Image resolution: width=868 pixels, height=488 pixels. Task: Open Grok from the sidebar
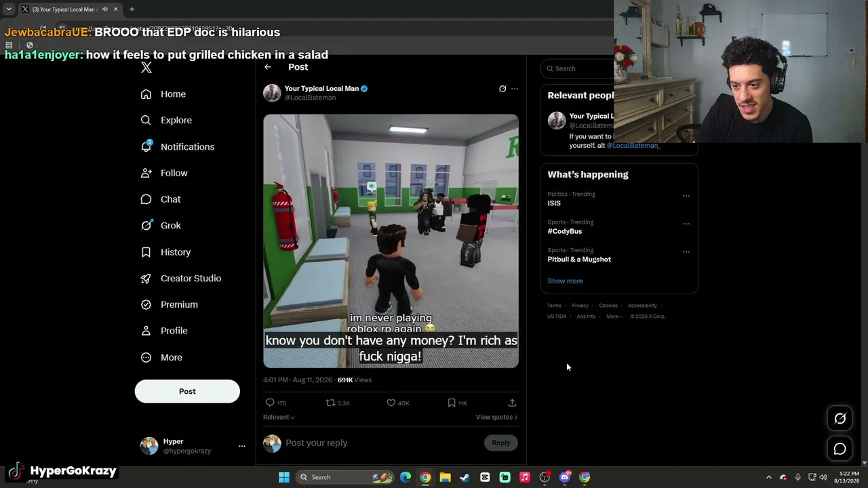coord(160,226)
